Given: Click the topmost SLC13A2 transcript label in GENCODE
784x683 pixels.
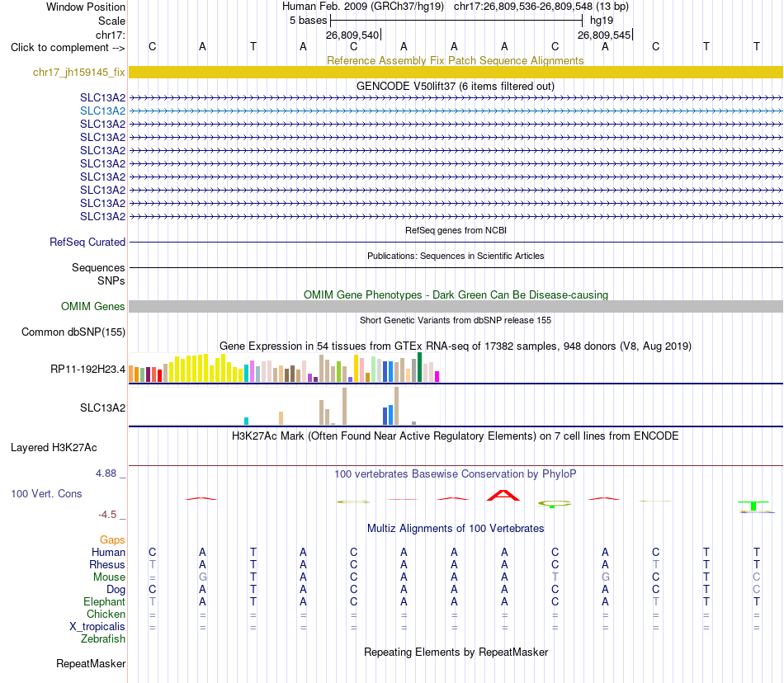Looking at the screenshot, I should coord(102,97).
